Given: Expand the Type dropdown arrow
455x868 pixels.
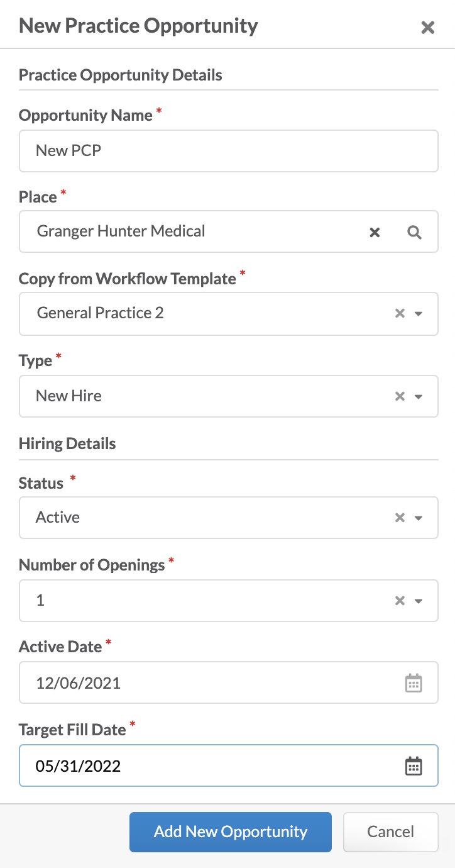Looking at the screenshot, I should pyautogui.click(x=419, y=396).
